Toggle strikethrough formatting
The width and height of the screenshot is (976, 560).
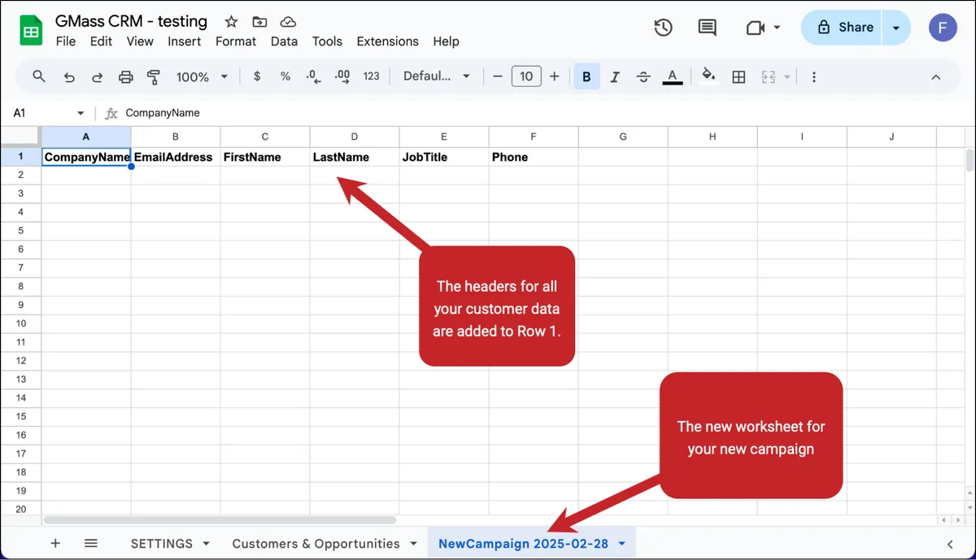pos(643,77)
